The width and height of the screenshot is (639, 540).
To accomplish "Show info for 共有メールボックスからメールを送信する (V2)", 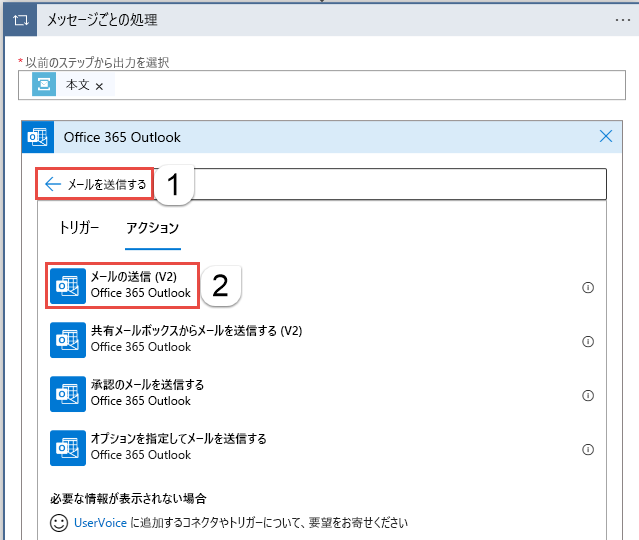I will pos(588,341).
